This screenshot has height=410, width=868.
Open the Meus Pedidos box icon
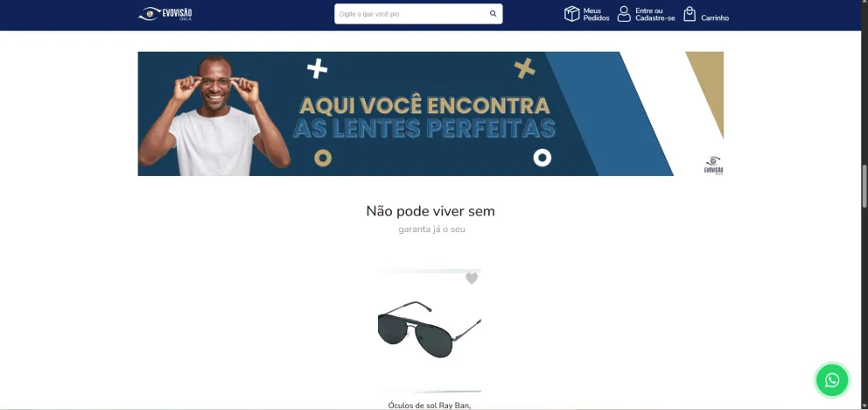[572, 14]
